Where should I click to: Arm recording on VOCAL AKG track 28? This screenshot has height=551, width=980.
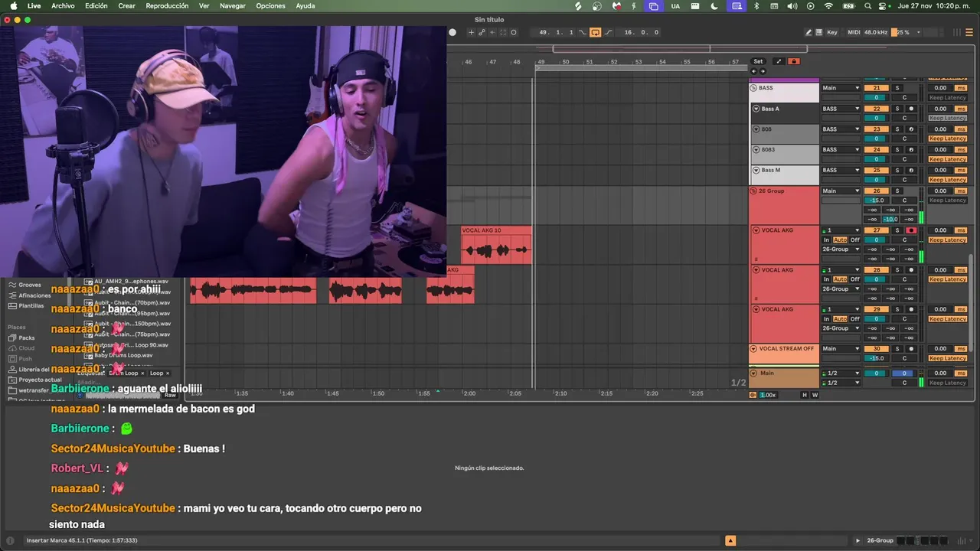(911, 270)
